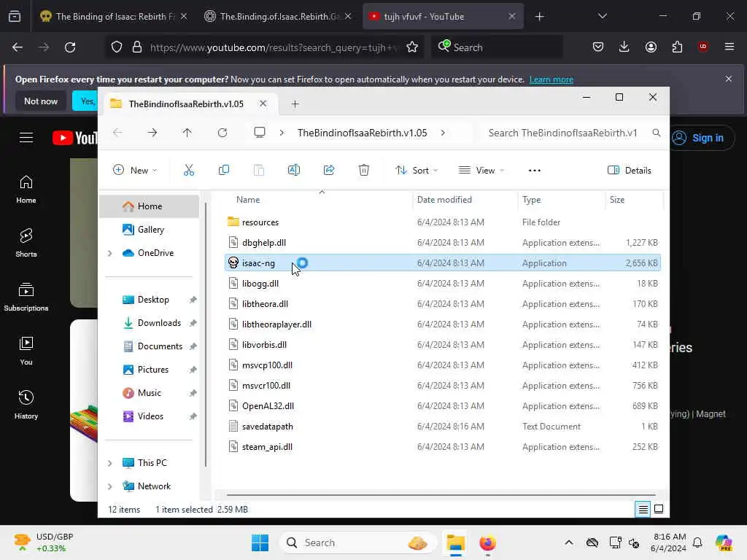Show hidden system tray icons
The width and height of the screenshot is (747, 560).
(569, 542)
